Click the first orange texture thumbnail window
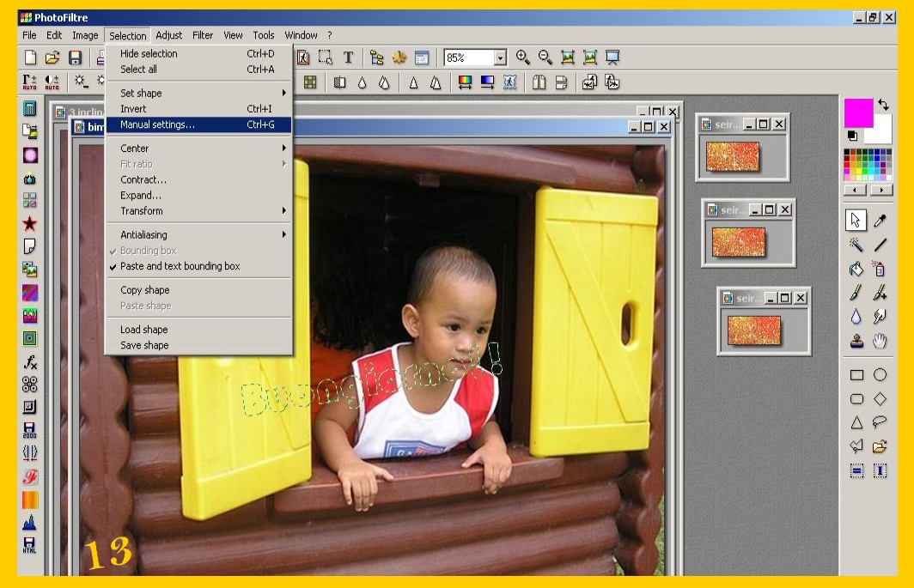914x588 pixels. pos(733,157)
